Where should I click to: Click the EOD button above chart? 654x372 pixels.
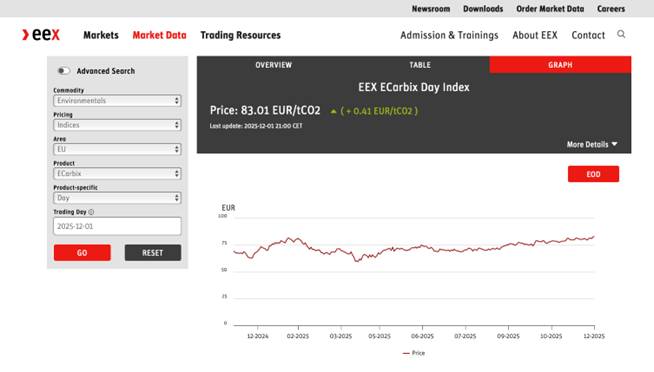[x=593, y=174]
